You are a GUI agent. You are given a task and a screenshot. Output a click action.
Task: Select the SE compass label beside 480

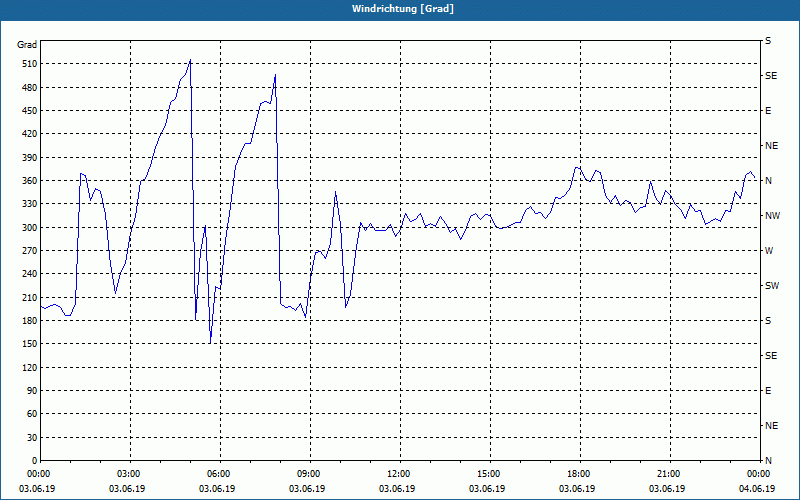[x=771, y=76]
